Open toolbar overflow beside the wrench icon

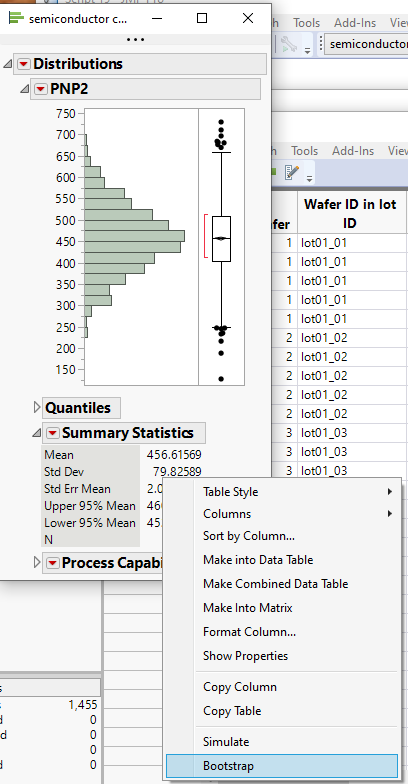(308, 50)
